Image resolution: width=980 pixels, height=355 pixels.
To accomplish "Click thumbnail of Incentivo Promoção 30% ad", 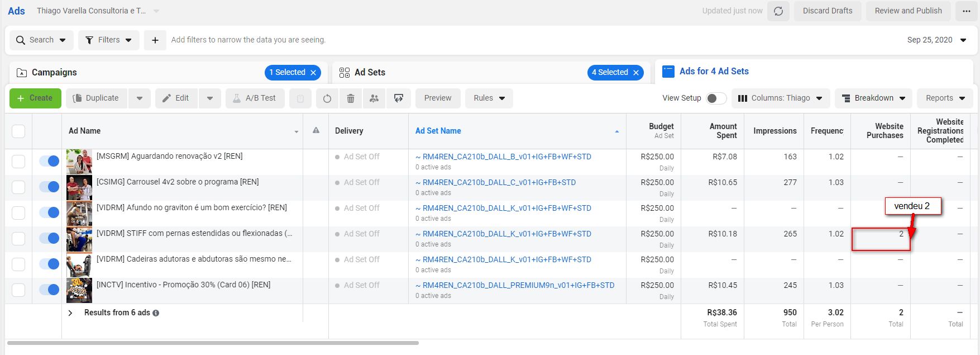I will pos(79,290).
